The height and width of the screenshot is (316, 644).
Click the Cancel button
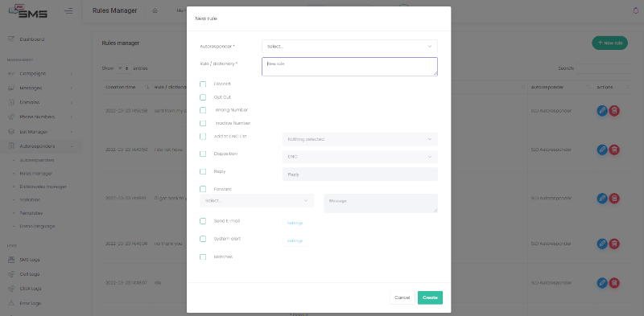(402, 298)
